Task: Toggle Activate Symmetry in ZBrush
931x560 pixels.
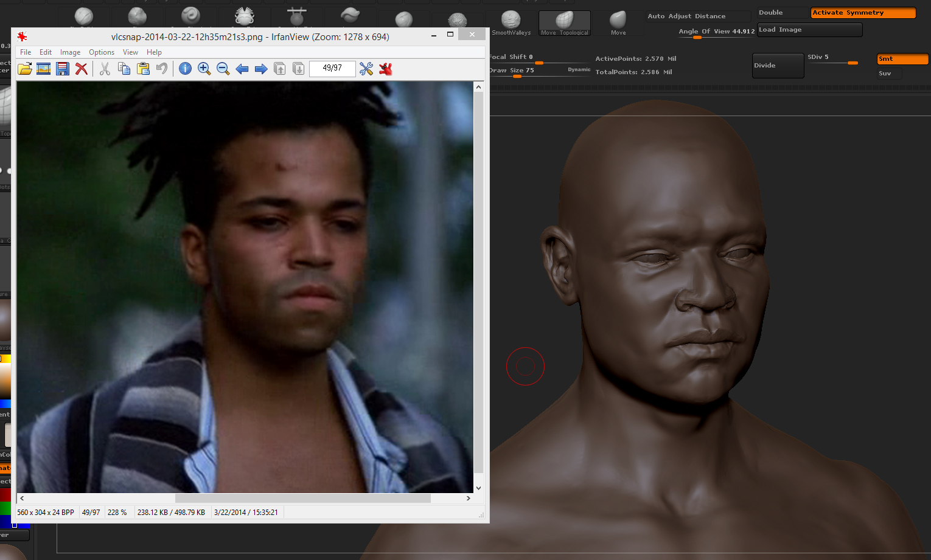Action: pyautogui.click(x=863, y=13)
